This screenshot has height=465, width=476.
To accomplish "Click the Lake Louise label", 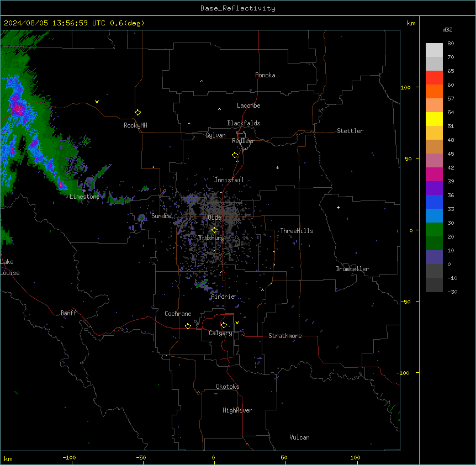I will point(10,267).
